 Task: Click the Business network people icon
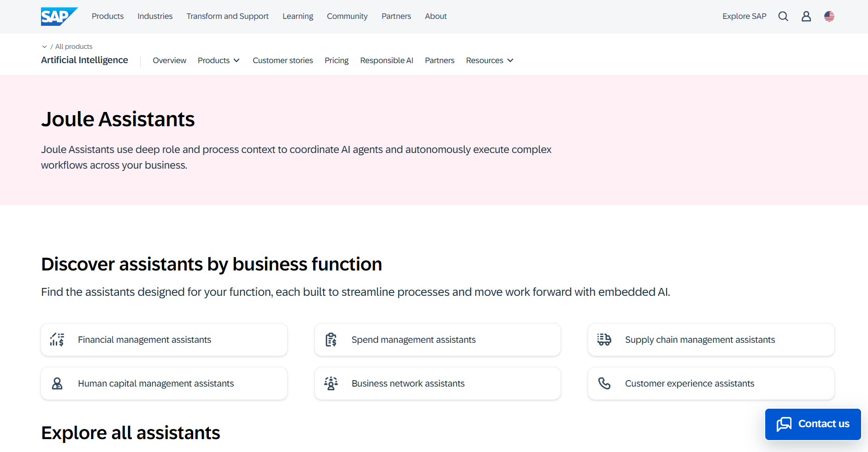coord(331,383)
